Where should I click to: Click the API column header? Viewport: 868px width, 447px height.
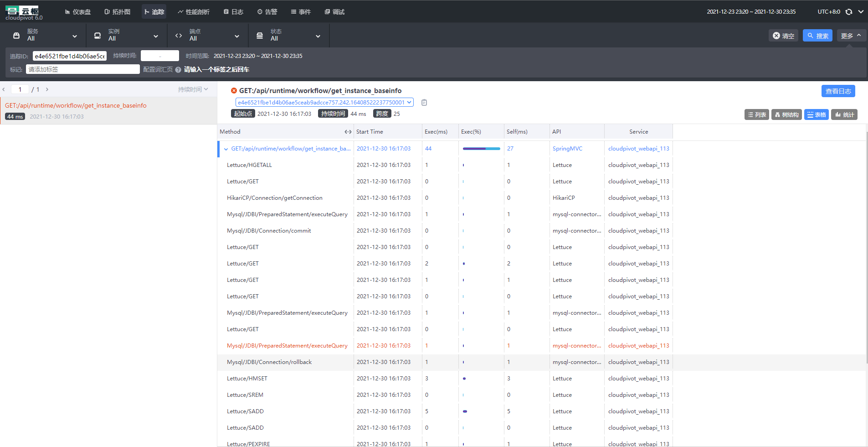556,132
